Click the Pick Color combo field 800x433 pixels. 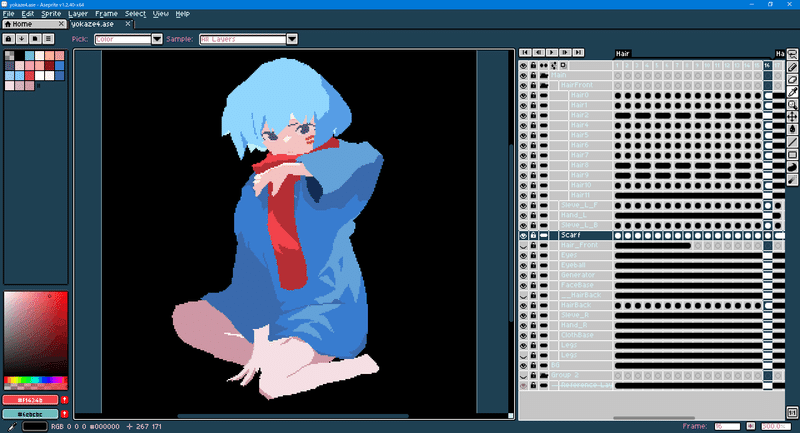tap(123, 39)
